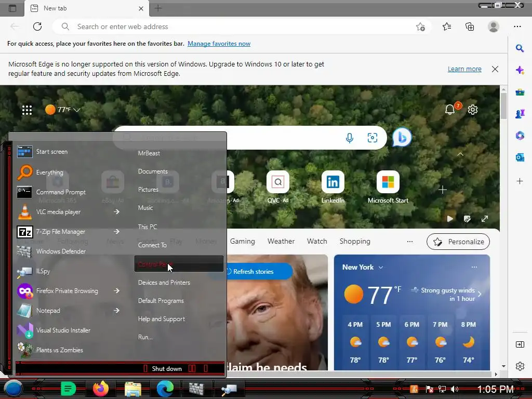Expand the background image fullscreen
Screen dimensions: 532x399
coord(485,219)
